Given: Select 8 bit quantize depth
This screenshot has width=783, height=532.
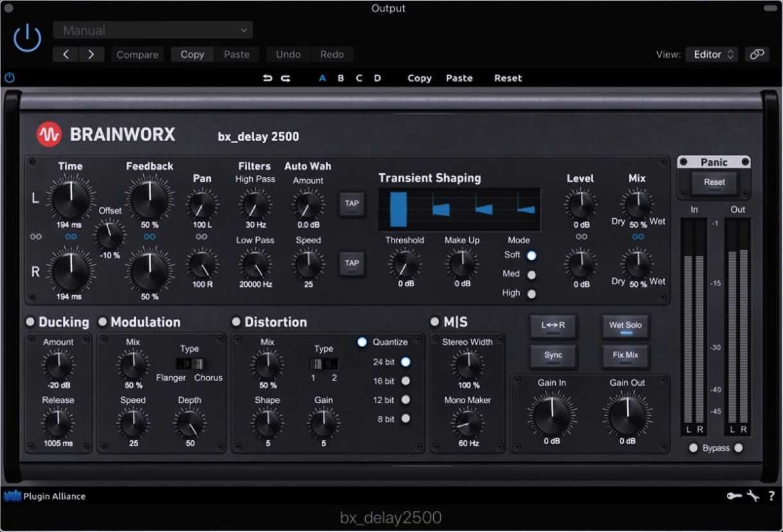Looking at the screenshot, I should click(406, 419).
